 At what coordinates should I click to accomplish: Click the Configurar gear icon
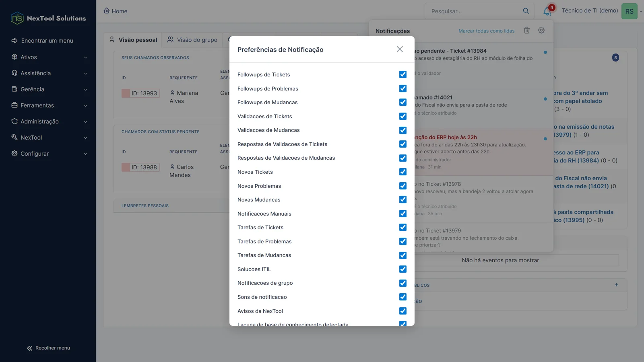(14, 153)
